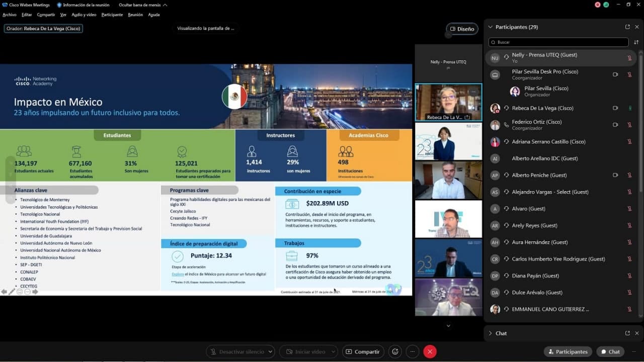The height and width of the screenshot is (362, 644).
Task: Click the Buscar participant search field
Action: [558, 42]
